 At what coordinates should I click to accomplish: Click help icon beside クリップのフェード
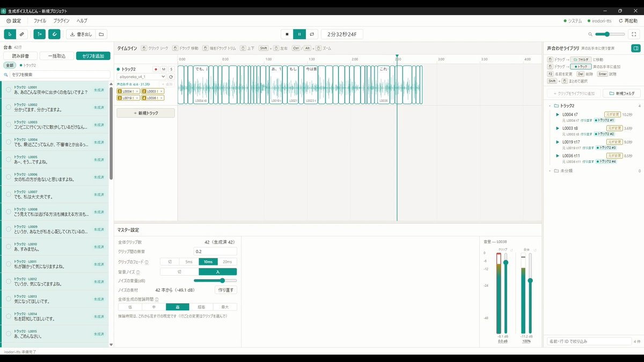tap(147, 262)
